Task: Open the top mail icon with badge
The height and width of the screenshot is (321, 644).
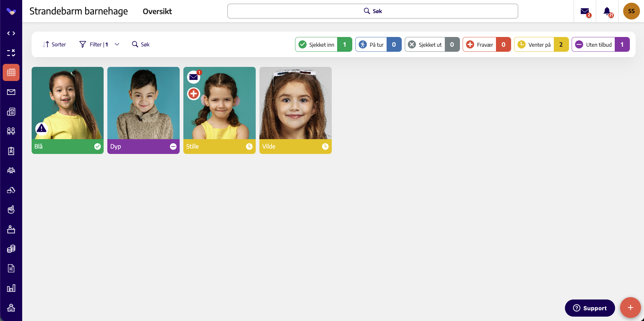Action: (x=585, y=12)
